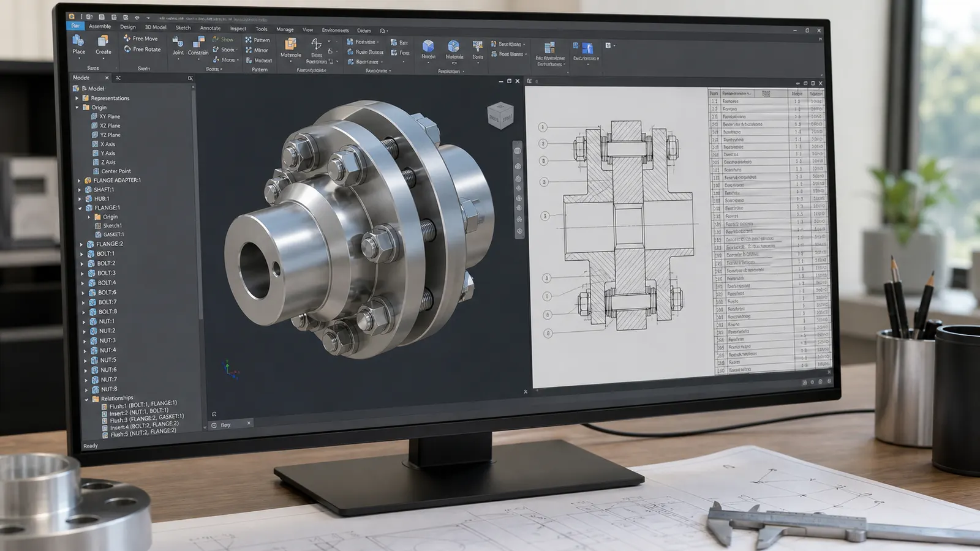Select the XY Plane icon in browser
980x551 pixels.
click(x=94, y=116)
